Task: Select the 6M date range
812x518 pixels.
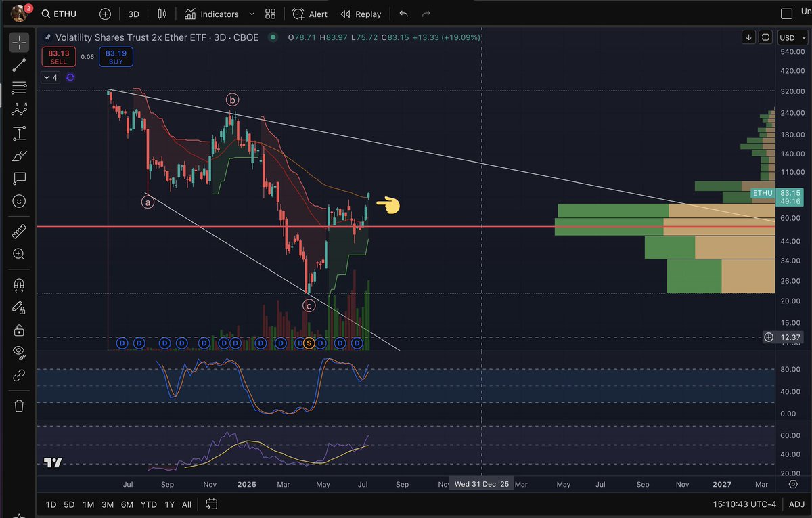Action: coord(127,504)
